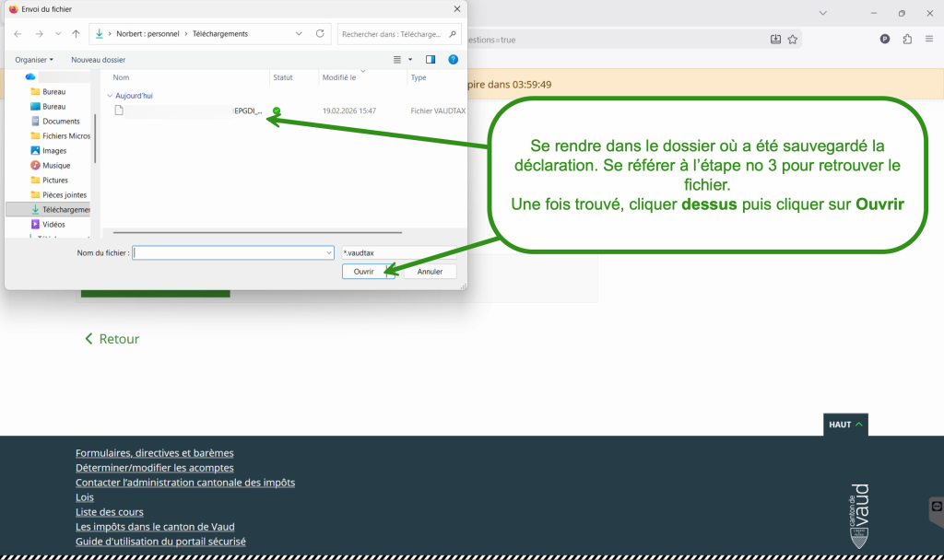
Task: Open the Firefox extensions puzzle icon
Action: coord(907,39)
